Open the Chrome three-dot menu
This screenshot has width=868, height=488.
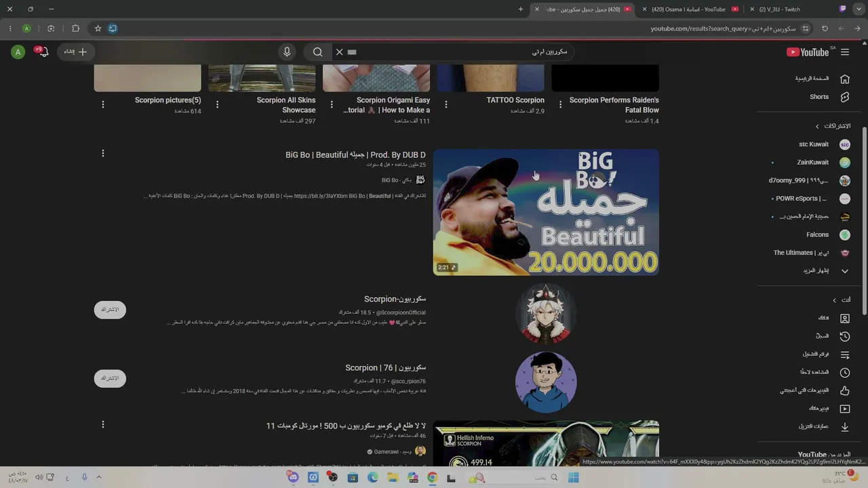10,28
